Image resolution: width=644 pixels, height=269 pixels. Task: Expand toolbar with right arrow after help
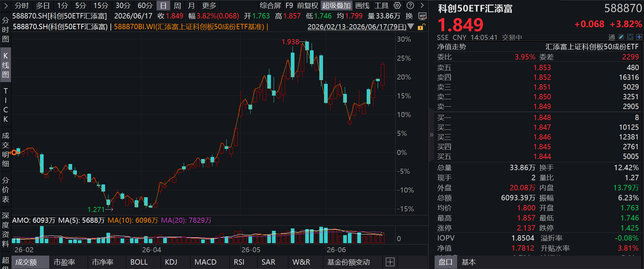[x=422, y=5]
